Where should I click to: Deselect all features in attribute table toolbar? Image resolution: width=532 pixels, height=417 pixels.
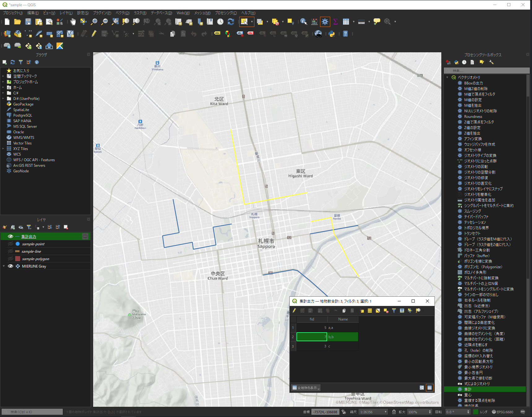(x=386, y=311)
